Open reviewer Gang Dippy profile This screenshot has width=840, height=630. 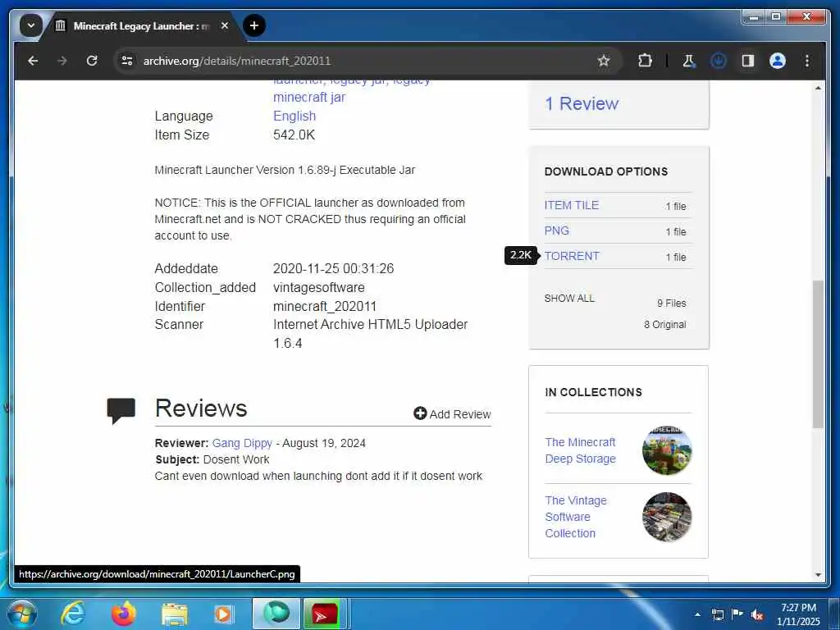pos(242,444)
